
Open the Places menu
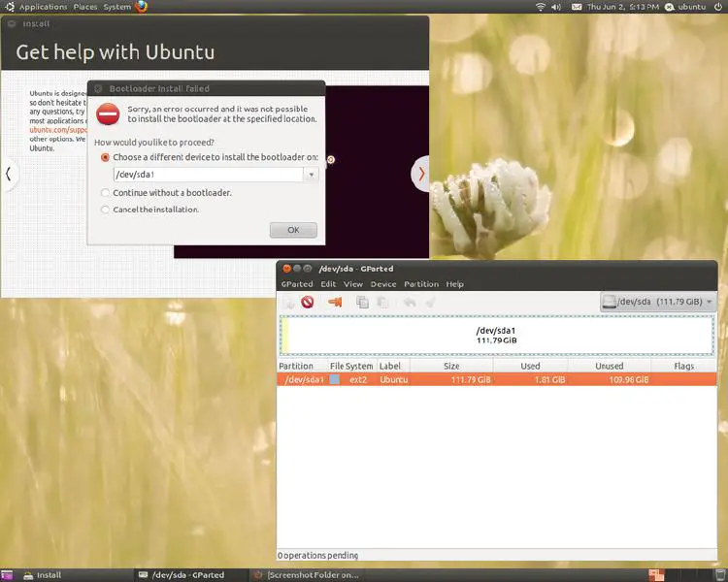point(85,7)
